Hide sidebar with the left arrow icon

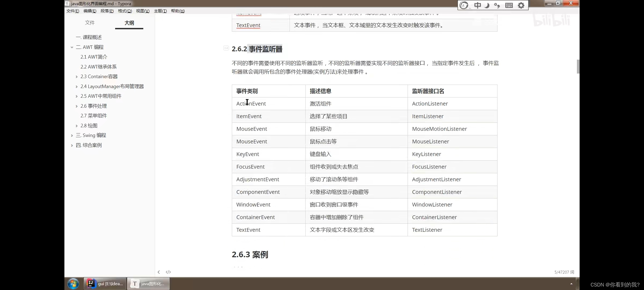[x=159, y=272]
